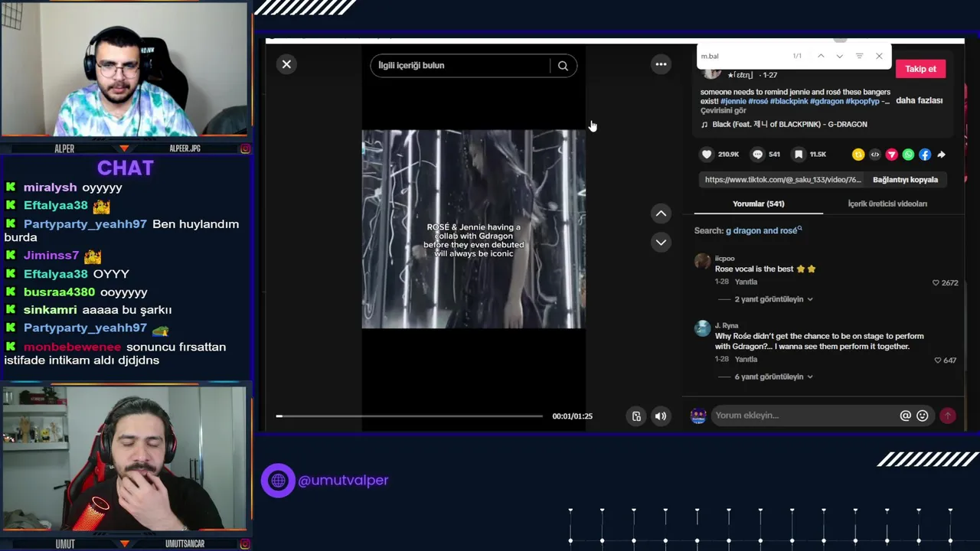Click sinkamri username in chat
Image resolution: width=980 pixels, height=551 pixels.
[x=50, y=310]
